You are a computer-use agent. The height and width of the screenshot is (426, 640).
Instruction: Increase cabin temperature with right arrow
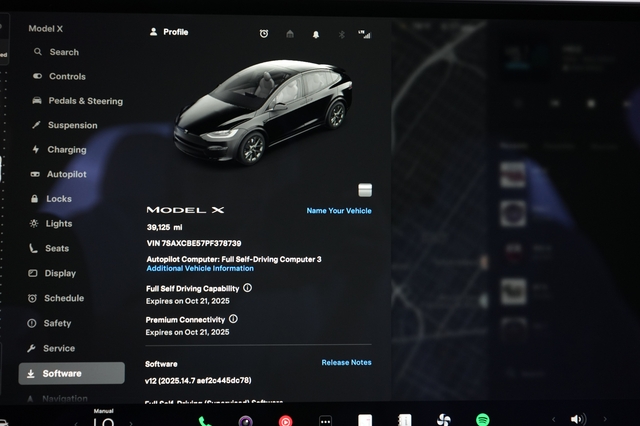[x=131, y=423]
